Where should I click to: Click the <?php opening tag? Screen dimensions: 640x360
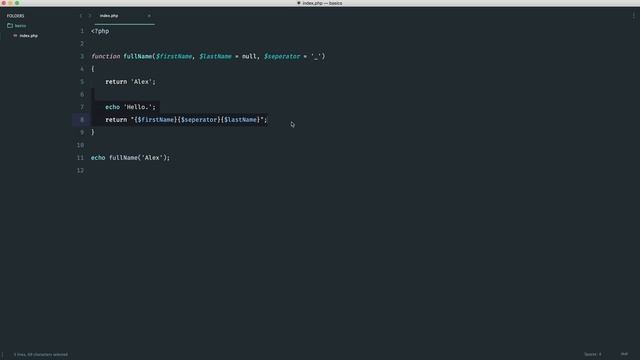[100, 31]
